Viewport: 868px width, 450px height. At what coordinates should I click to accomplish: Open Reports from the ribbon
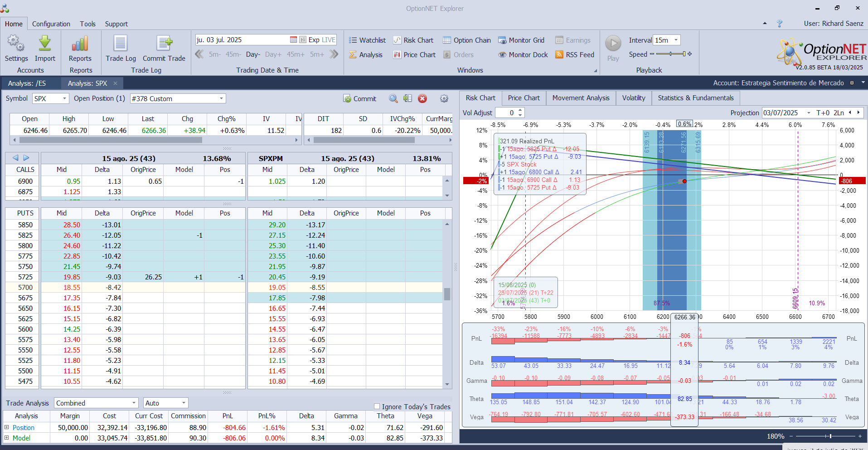tap(80, 49)
